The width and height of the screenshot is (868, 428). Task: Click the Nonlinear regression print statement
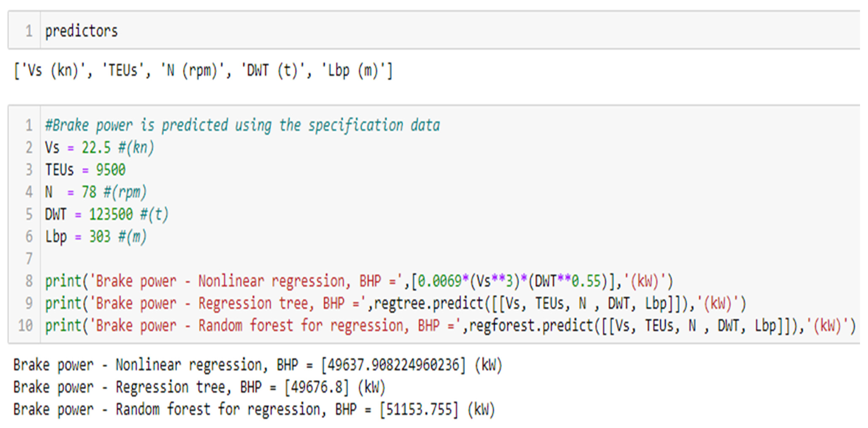[359, 281]
